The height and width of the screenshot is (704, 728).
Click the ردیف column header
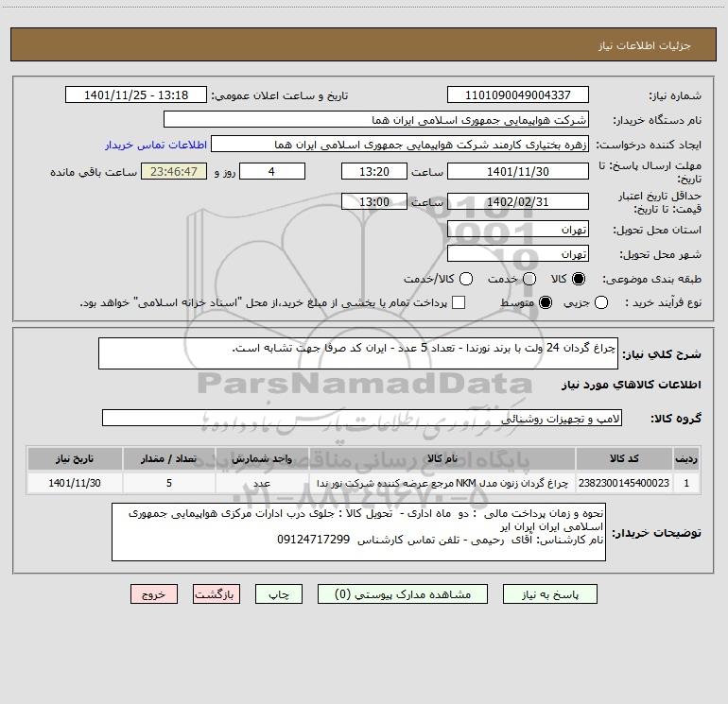[686, 458]
